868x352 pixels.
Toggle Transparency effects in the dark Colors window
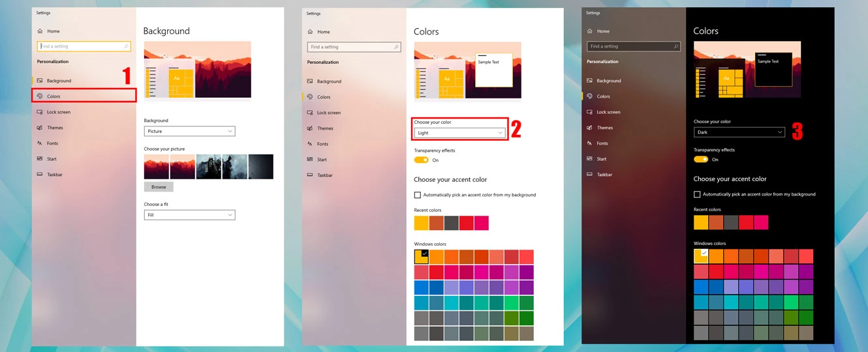tap(701, 159)
